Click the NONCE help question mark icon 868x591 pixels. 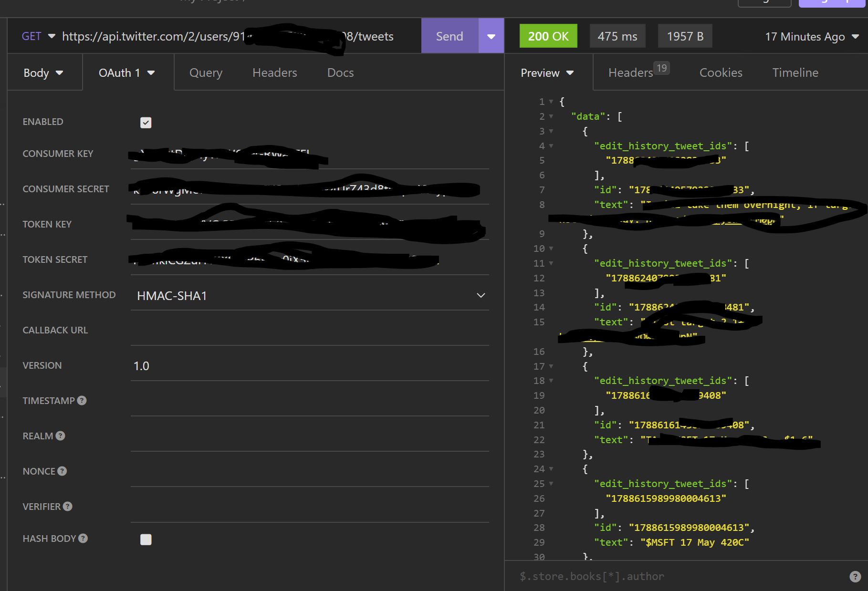point(62,471)
